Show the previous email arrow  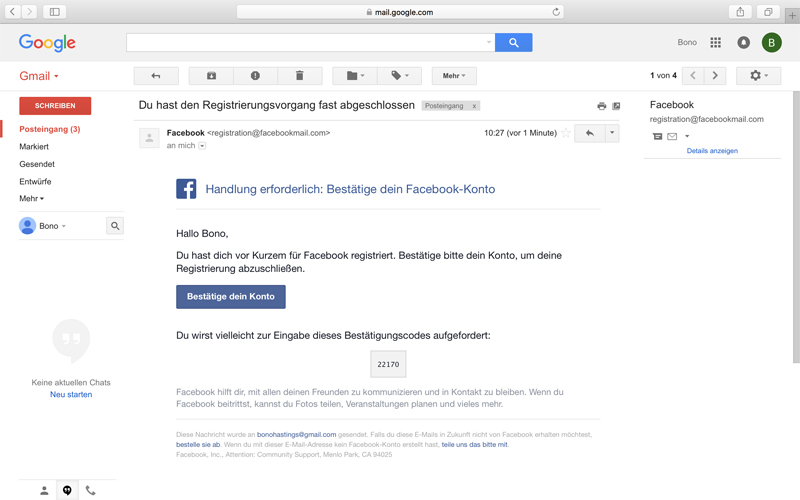click(693, 76)
